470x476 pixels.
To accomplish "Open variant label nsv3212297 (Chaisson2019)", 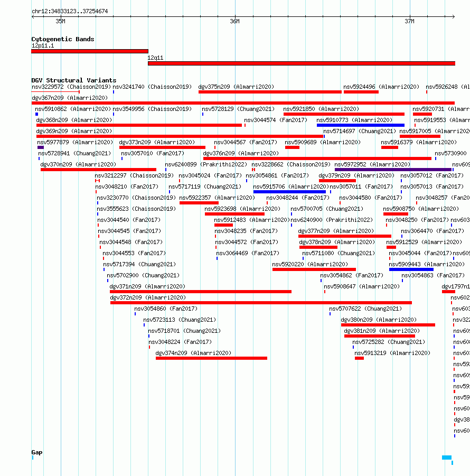I will click(134, 176).
